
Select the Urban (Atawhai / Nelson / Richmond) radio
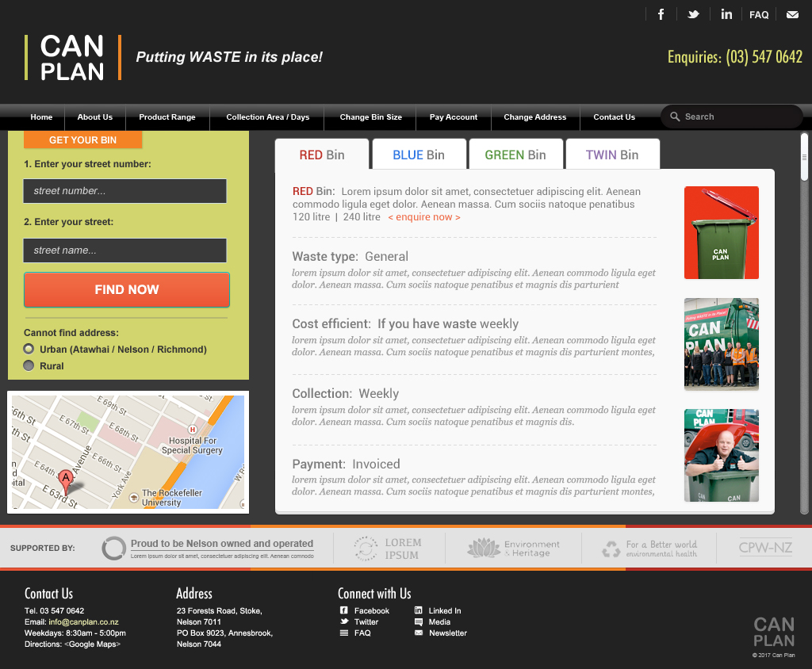tap(29, 349)
